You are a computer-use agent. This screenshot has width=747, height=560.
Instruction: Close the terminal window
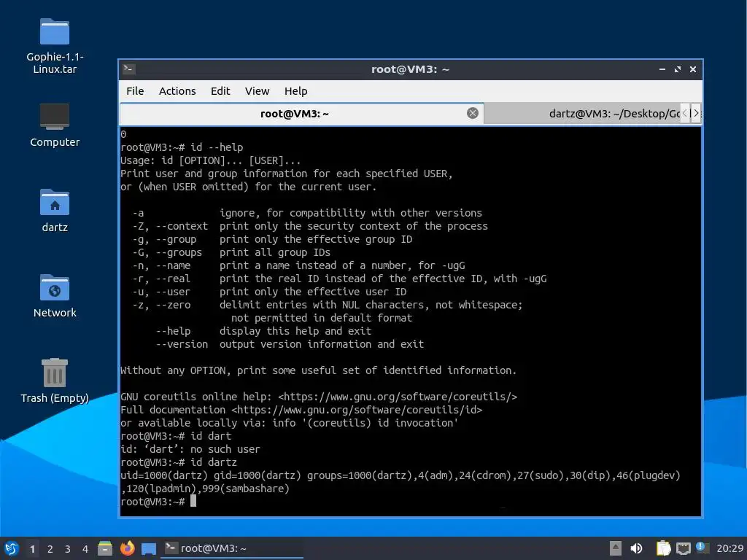pos(693,69)
